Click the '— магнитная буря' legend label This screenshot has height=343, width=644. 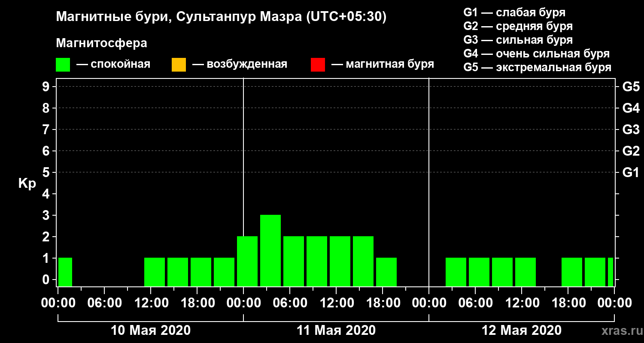(383, 64)
